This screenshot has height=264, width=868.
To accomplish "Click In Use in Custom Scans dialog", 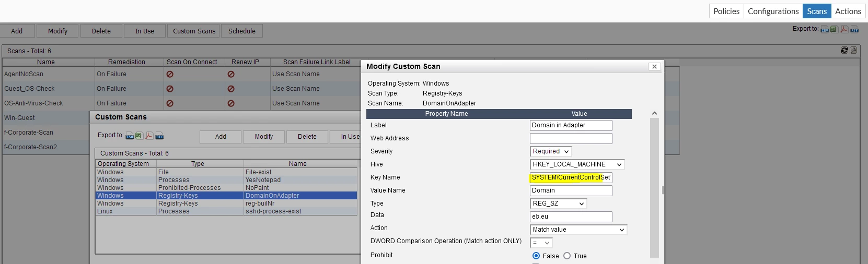I will tap(345, 137).
